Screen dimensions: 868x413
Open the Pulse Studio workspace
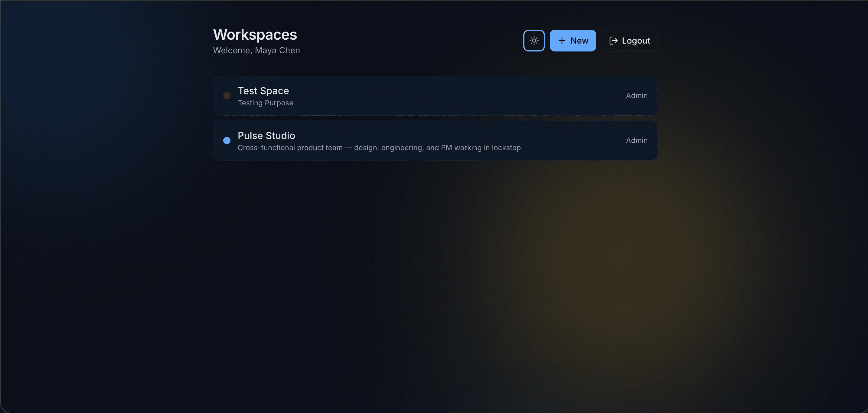coord(435,140)
